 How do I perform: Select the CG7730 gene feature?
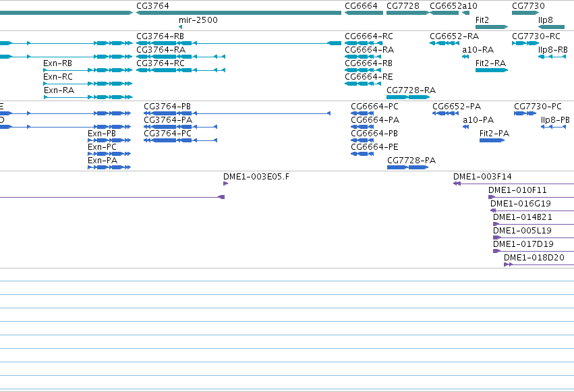pos(525,13)
